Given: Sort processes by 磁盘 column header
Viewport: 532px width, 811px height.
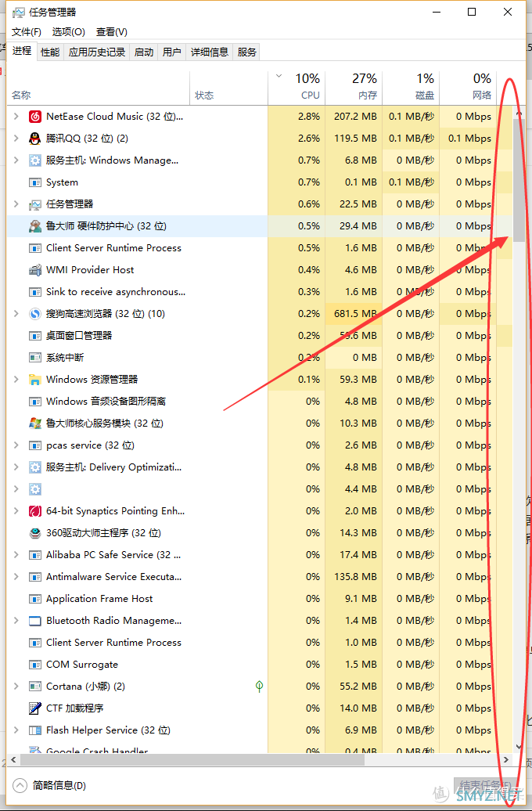Looking at the screenshot, I should (x=411, y=88).
